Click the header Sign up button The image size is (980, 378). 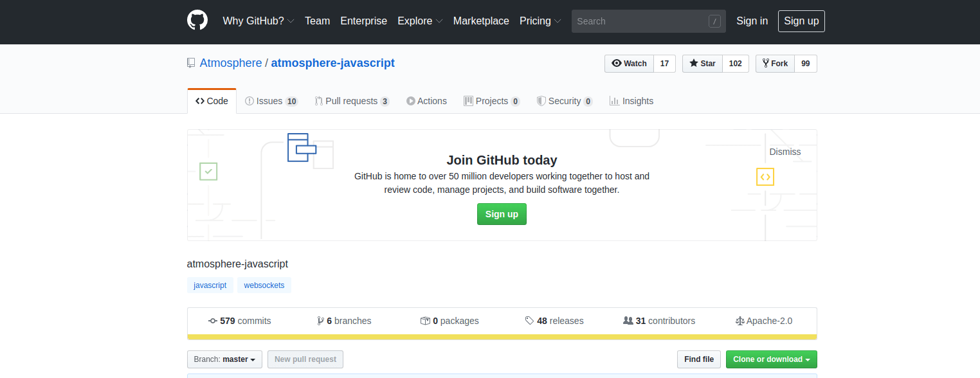point(801,21)
